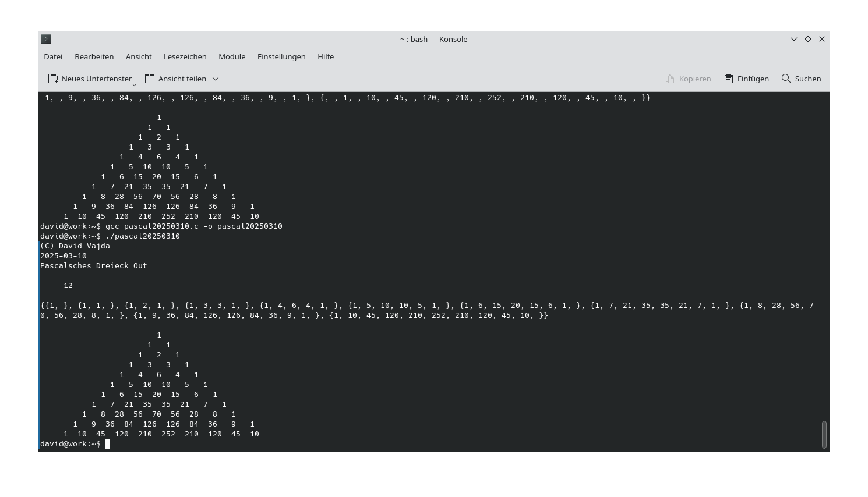The height and width of the screenshot is (497, 868).
Task: Open the Lesezeichen menu
Action: [x=185, y=56]
